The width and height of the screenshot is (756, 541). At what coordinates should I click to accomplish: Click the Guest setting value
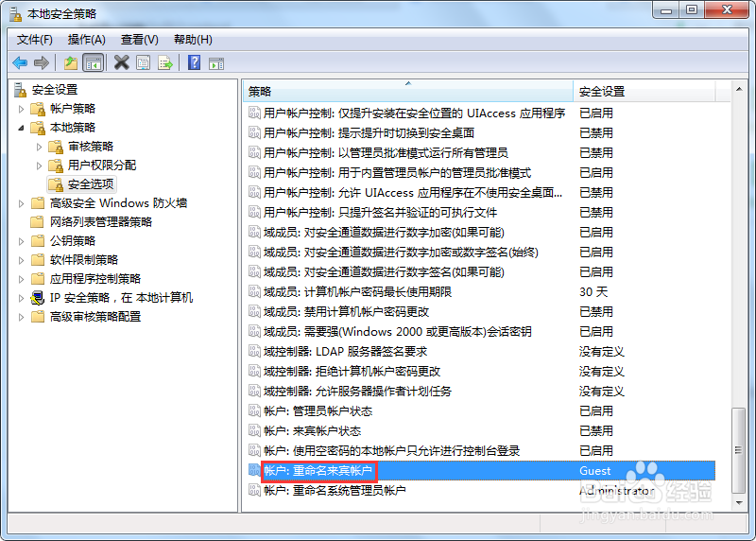[x=595, y=471]
